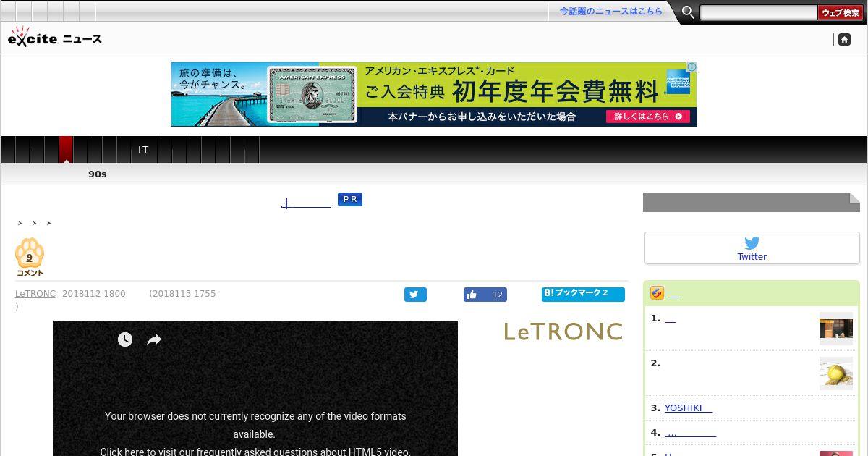868x456 pixels.
Task: Select the red highlighted navigation tab
Action: 66,149
